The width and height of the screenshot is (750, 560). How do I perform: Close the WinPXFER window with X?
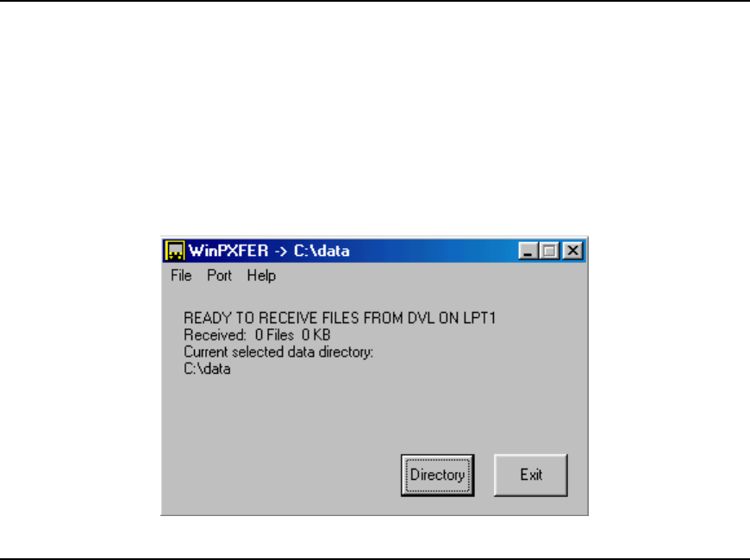[572, 251]
